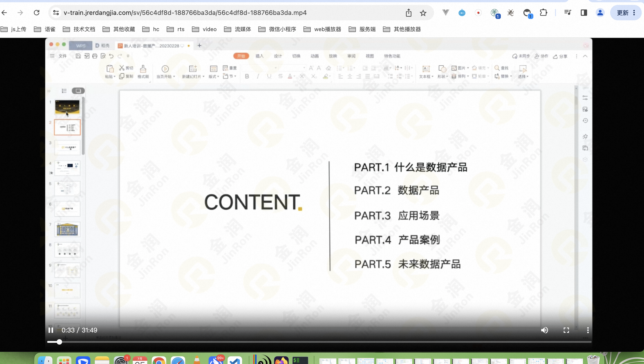This screenshot has height=364, width=644.
Task: View site information next to the URL
Action: [56, 12]
